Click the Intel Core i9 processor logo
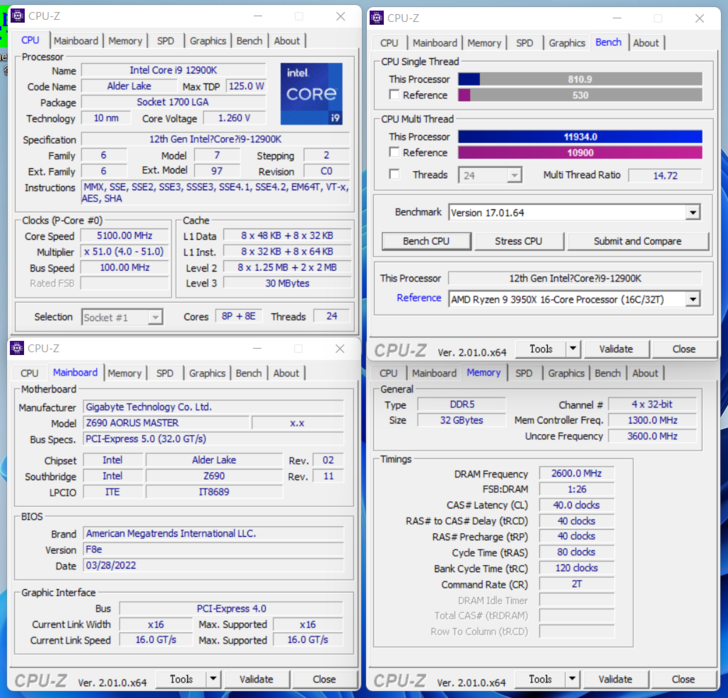 tap(313, 93)
